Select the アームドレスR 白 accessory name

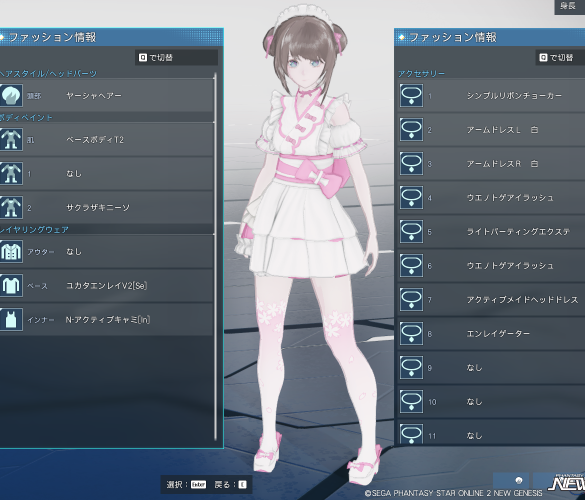coord(502,164)
